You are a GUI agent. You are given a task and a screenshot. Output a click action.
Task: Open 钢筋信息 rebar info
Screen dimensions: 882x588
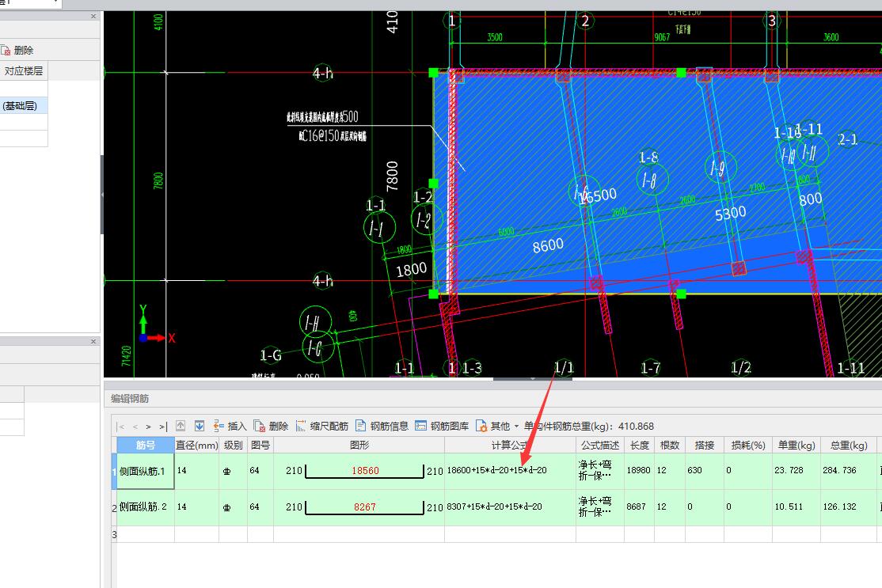(x=382, y=426)
